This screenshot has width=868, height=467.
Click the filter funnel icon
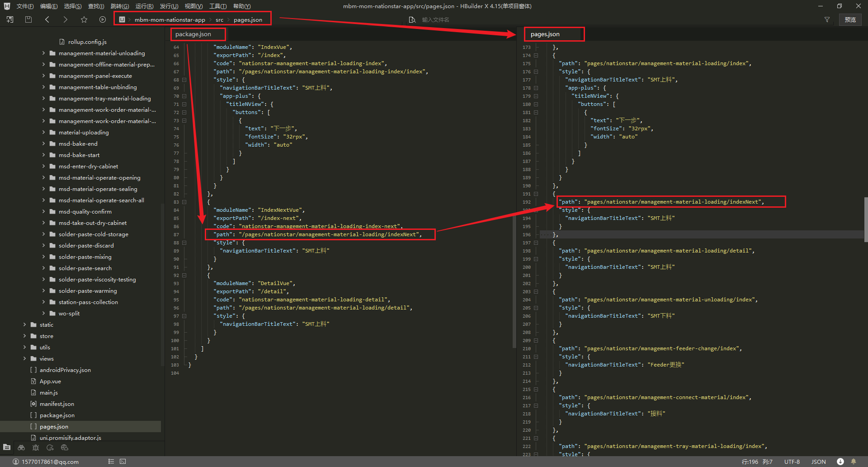pyautogui.click(x=827, y=19)
